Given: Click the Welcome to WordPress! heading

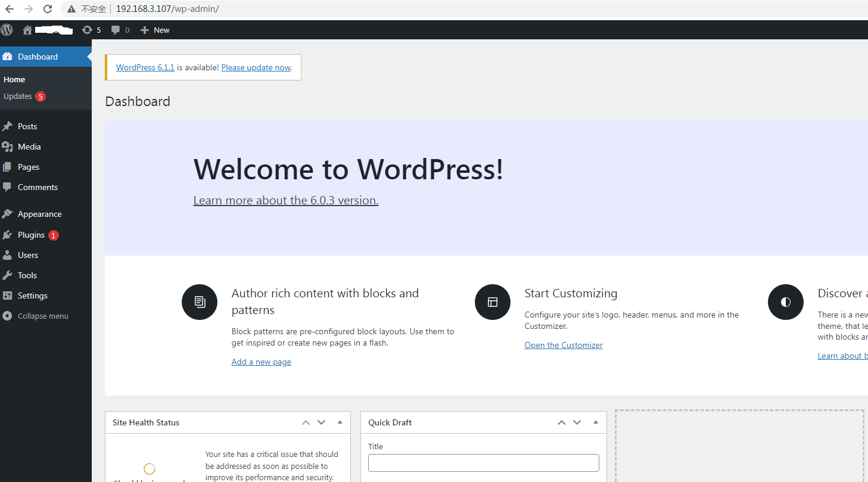Looking at the screenshot, I should click(349, 169).
